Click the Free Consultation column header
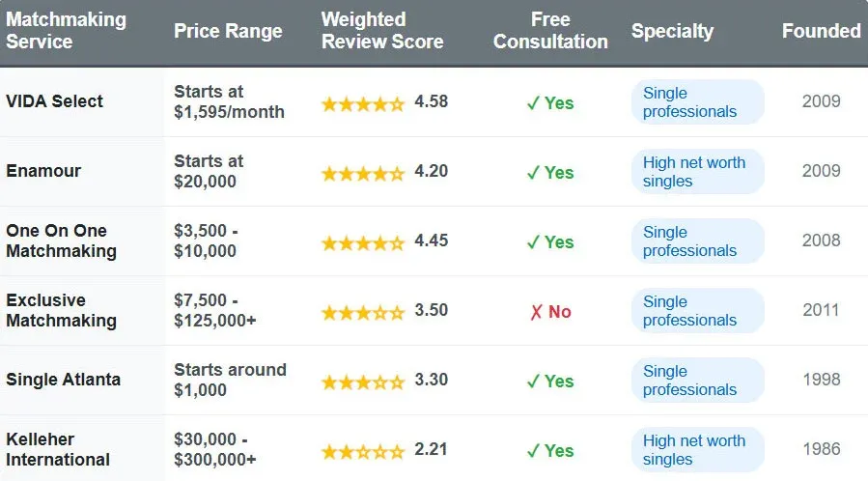The width and height of the screenshot is (868, 481). [550, 31]
